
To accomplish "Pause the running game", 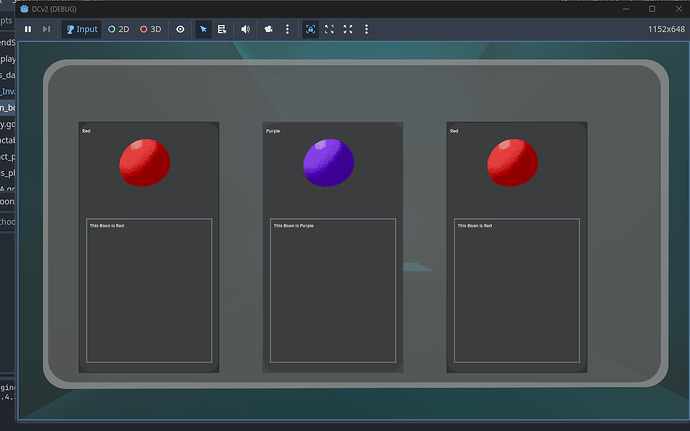I will pos(28,29).
